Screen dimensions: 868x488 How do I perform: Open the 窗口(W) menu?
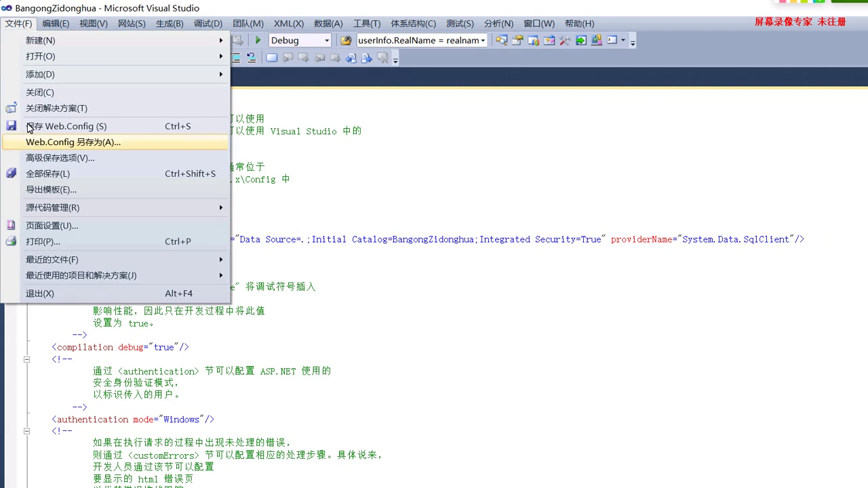click(539, 23)
